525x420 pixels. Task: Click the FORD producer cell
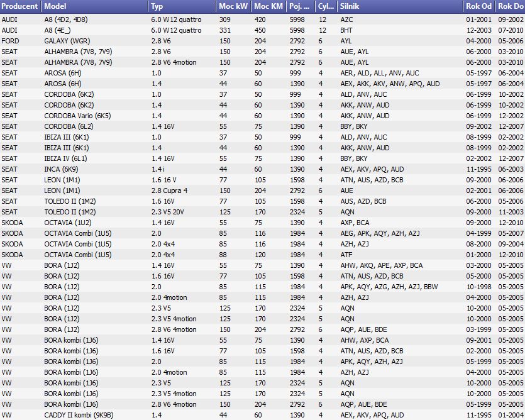[x=11, y=41]
